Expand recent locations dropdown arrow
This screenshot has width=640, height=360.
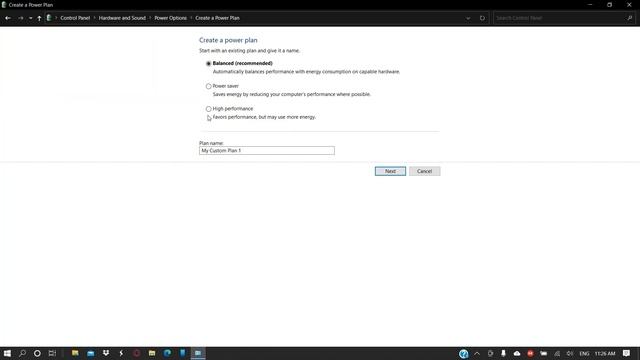(30, 18)
